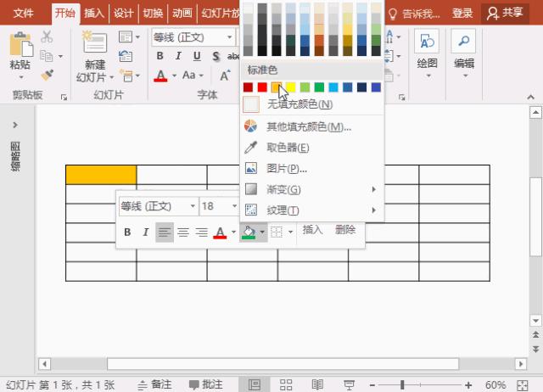Pick the orange standard color swatch
Screen dimensions: 543x392
(x=277, y=87)
